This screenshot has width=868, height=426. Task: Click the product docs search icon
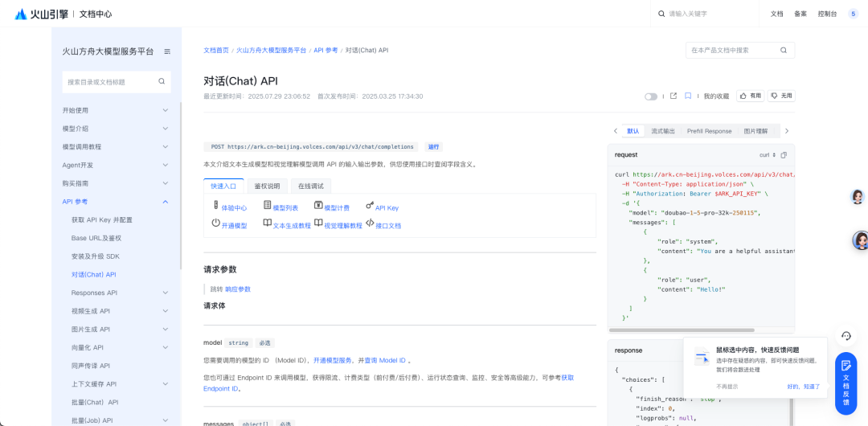click(784, 50)
